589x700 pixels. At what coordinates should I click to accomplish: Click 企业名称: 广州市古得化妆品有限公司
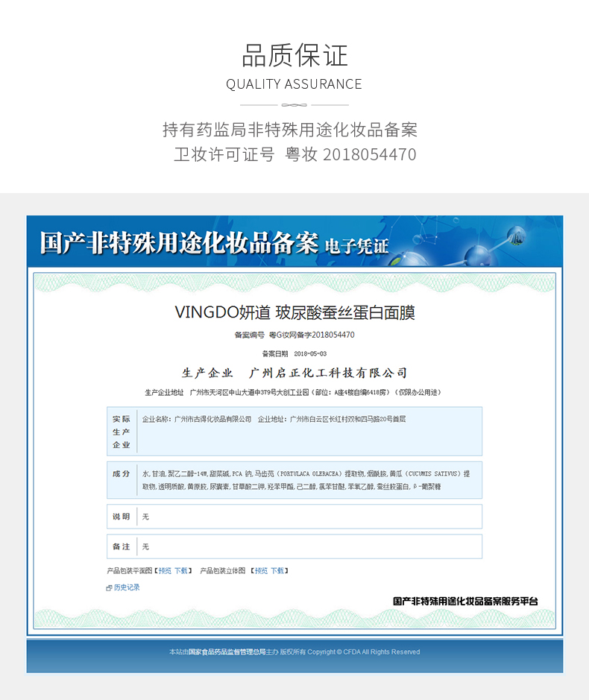(197, 419)
